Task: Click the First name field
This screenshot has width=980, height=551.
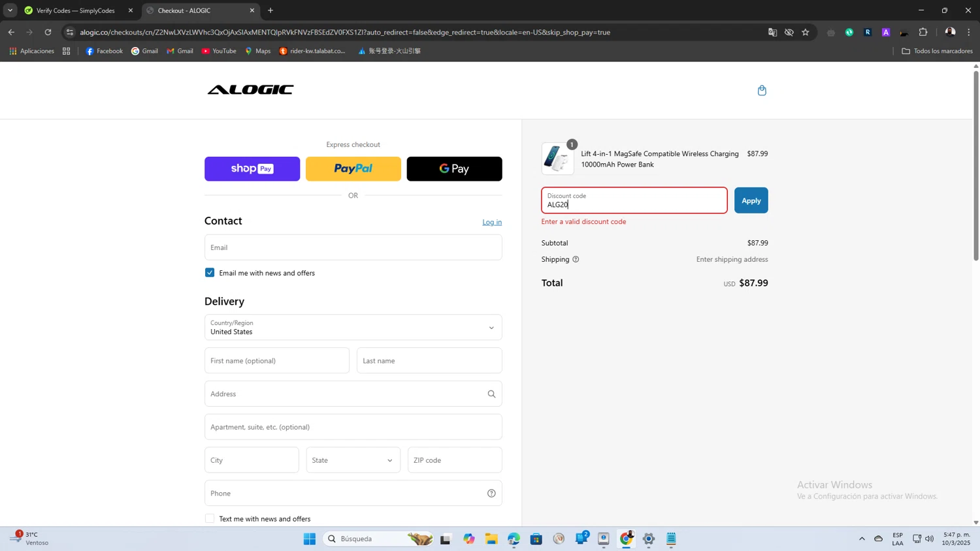Action: point(277,360)
